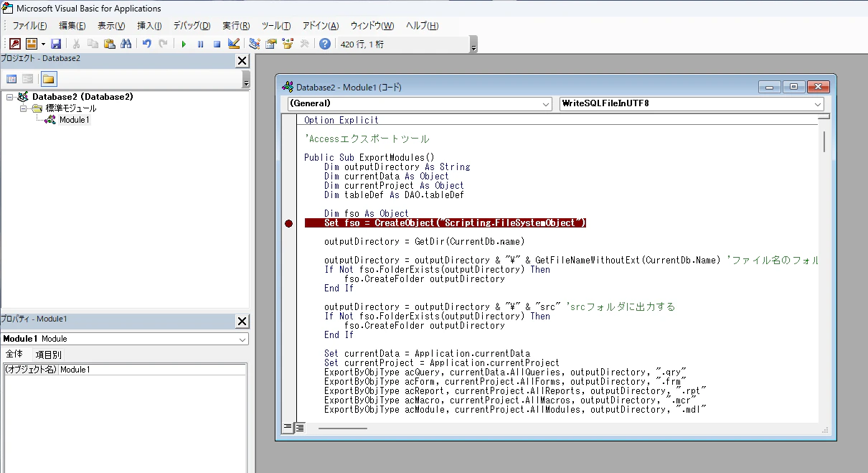Click the Cut scissors icon
This screenshot has height=473, width=868.
[x=76, y=44]
